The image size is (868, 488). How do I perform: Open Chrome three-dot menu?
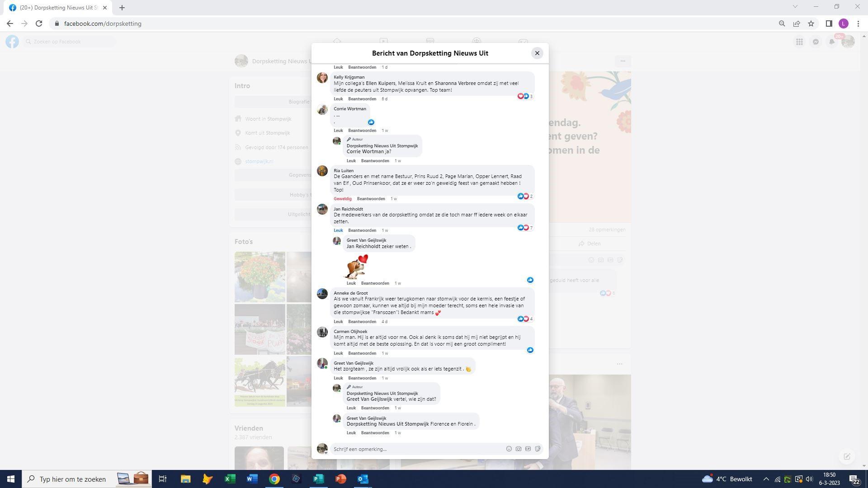coord(858,23)
